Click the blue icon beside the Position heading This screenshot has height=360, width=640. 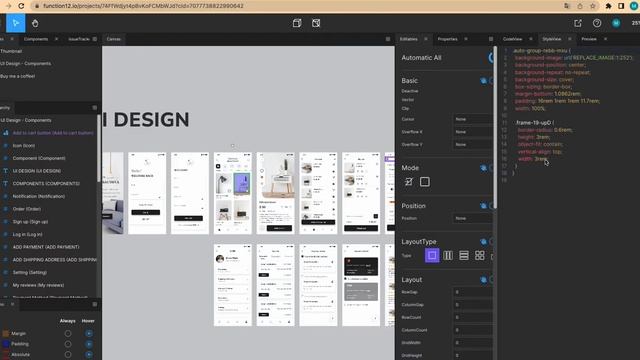coord(483,206)
